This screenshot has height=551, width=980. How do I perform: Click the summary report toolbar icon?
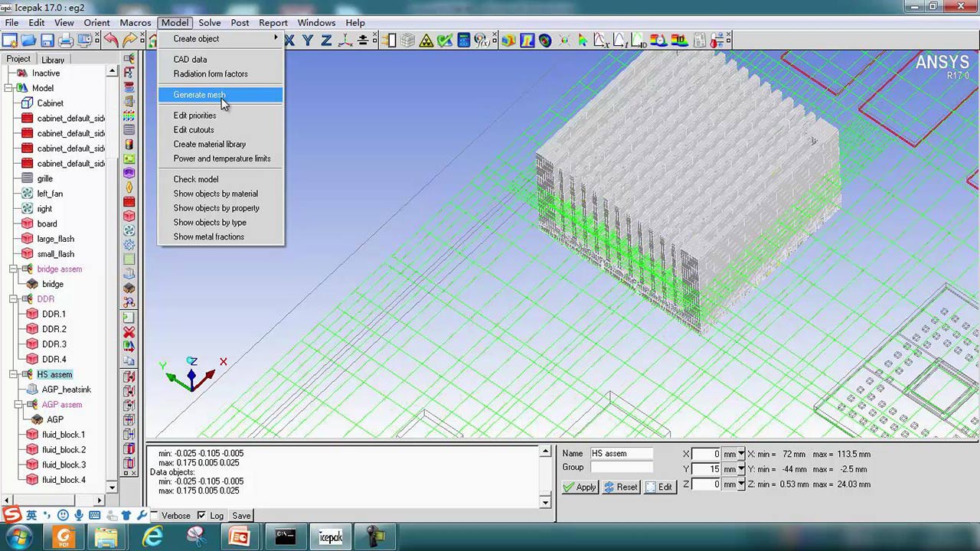700,41
